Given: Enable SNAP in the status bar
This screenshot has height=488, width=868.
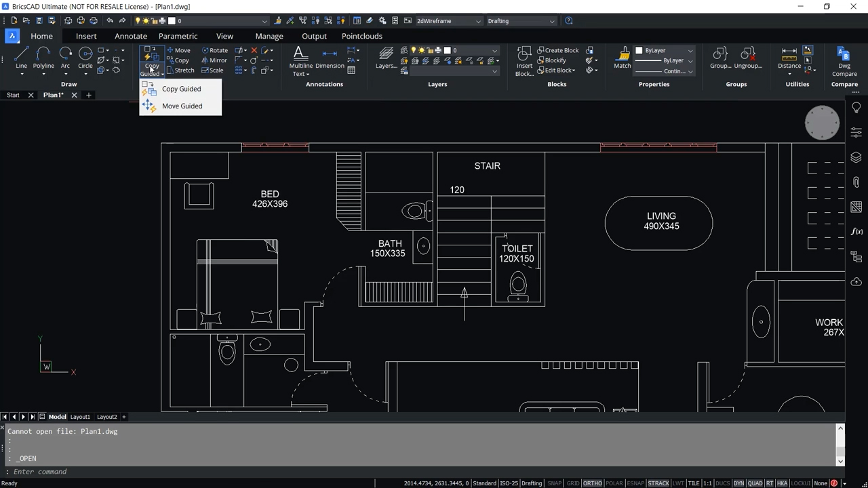Looking at the screenshot, I should 554,483.
